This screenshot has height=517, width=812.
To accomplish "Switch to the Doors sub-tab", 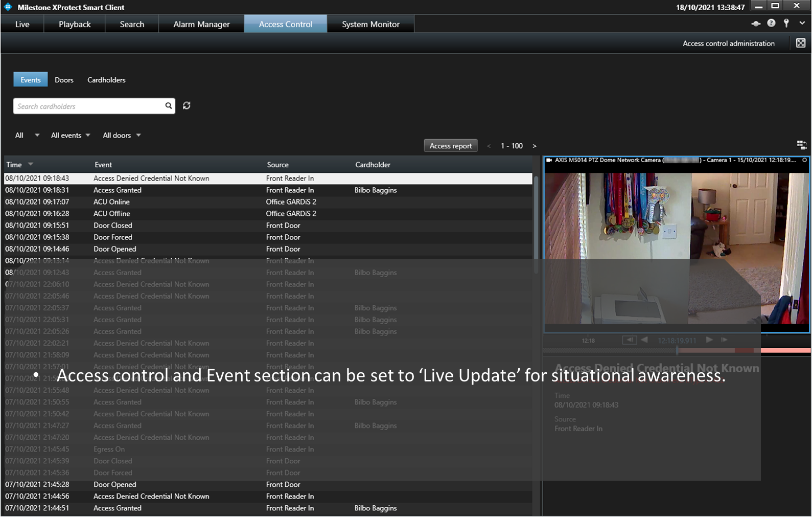I will (x=64, y=80).
